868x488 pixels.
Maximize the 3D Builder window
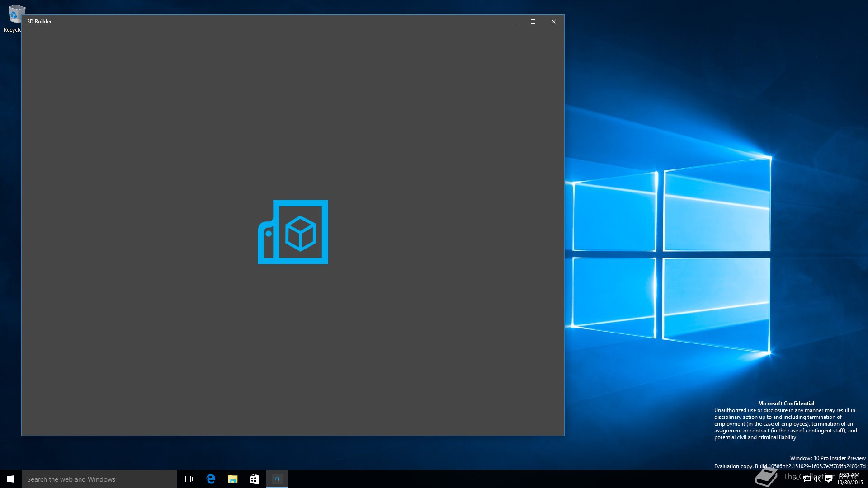click(533, 22)
